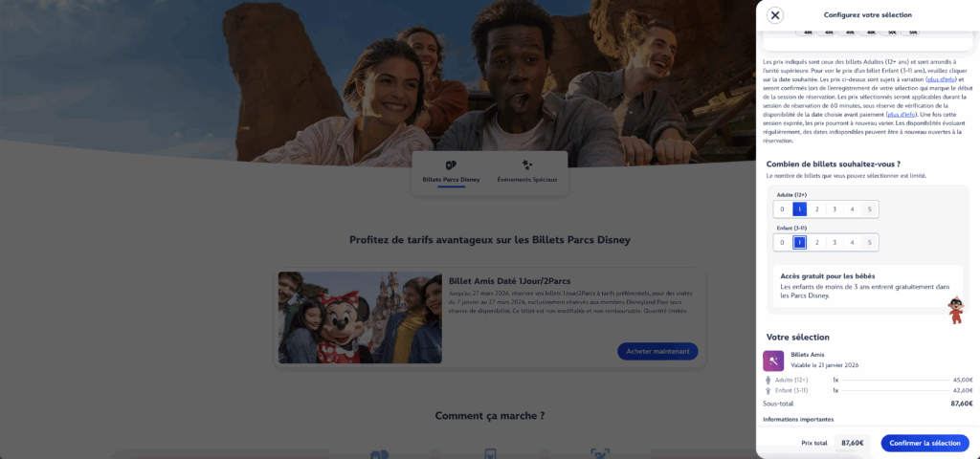Select 2 Adulte (12+) tickets

[817, 209]
